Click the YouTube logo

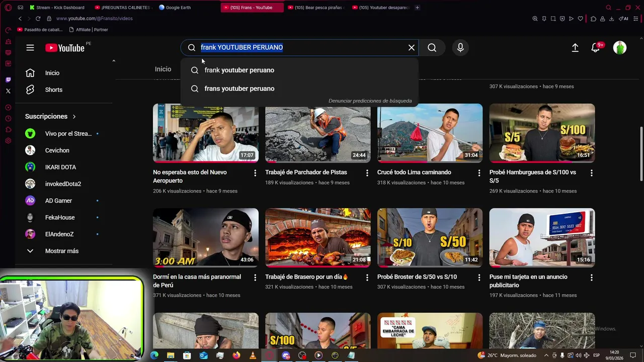coord(65,48)
